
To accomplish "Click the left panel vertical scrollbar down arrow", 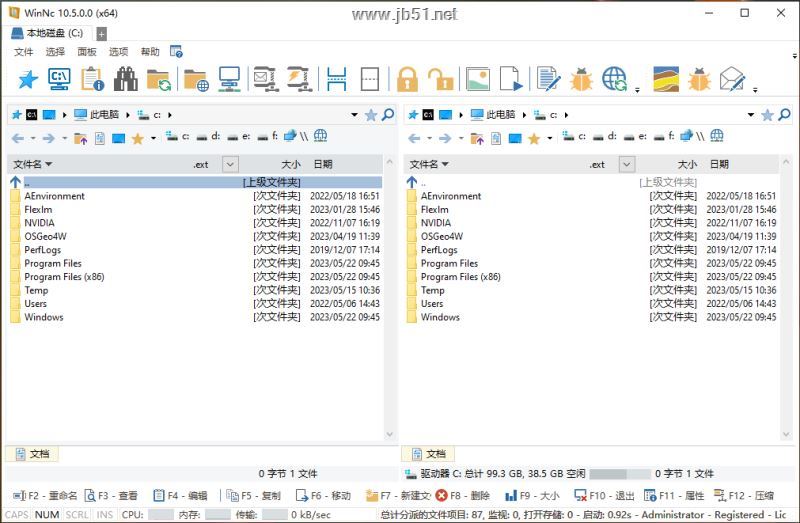I will pyautogui.click(x=390, y=435).
